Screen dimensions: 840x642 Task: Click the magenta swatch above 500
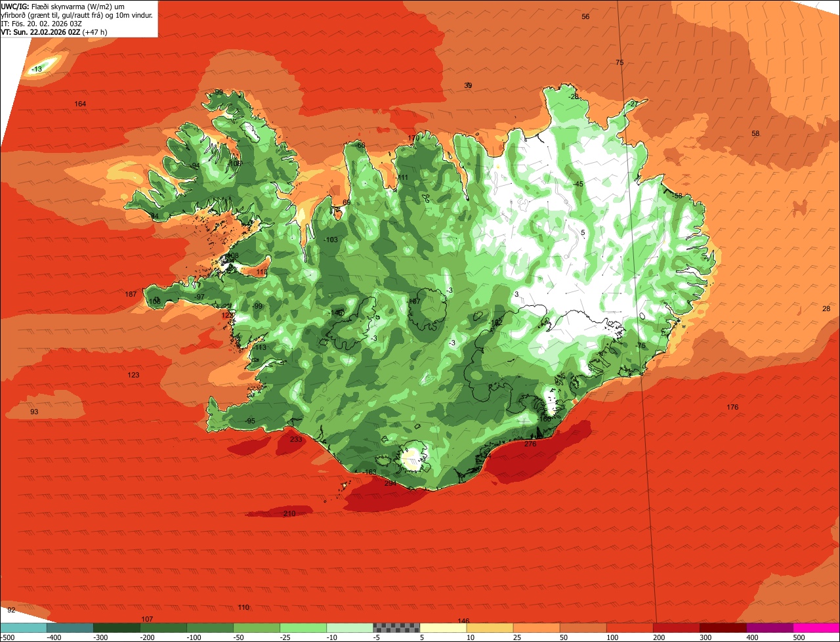coord(816,628)
